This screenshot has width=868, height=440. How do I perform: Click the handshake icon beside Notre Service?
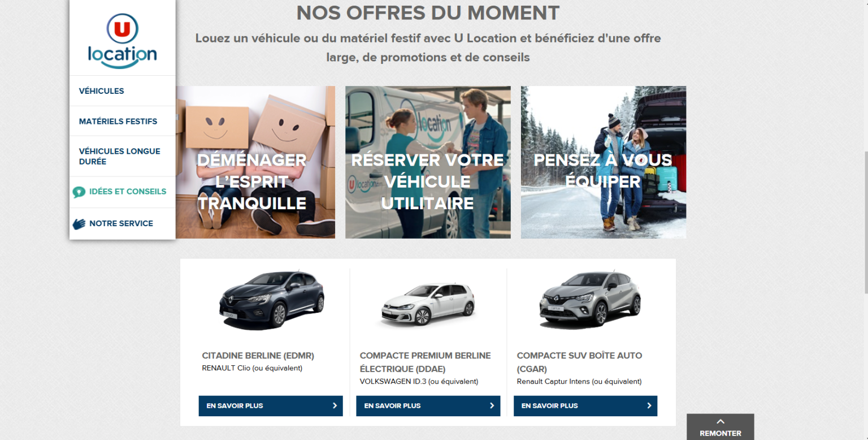point(79,224)
